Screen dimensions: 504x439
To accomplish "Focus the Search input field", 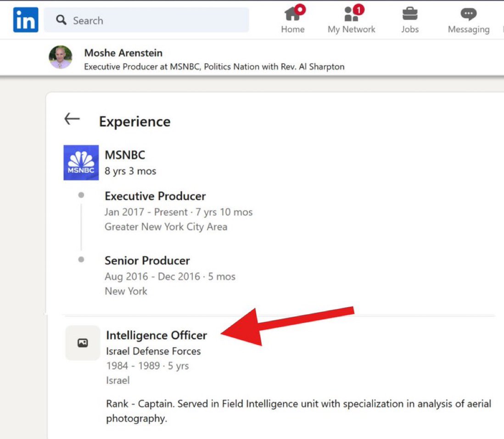I will pos(146,20).
